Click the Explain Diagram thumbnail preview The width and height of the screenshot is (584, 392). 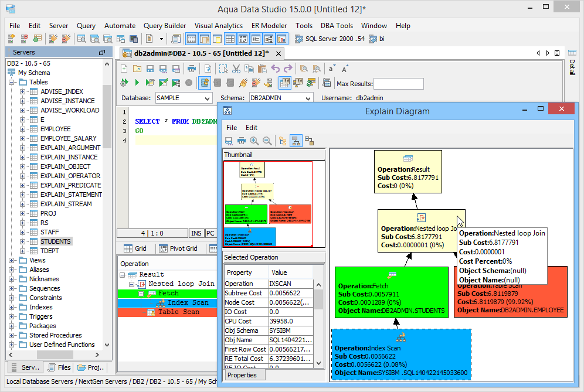point(274,204)
